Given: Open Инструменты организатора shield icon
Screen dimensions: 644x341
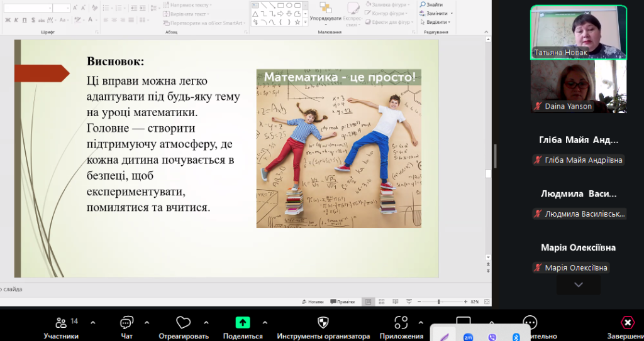Looking at the screenshot, I should (323, 323).
